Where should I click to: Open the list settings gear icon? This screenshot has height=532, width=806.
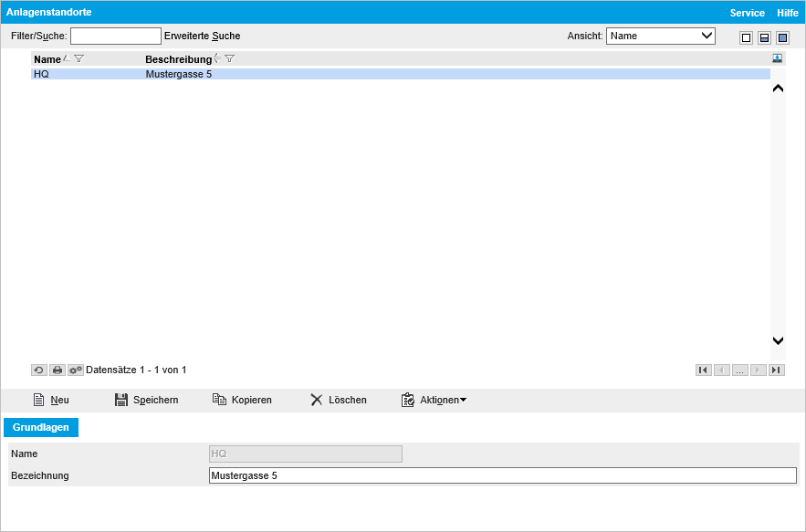[76, 370]
